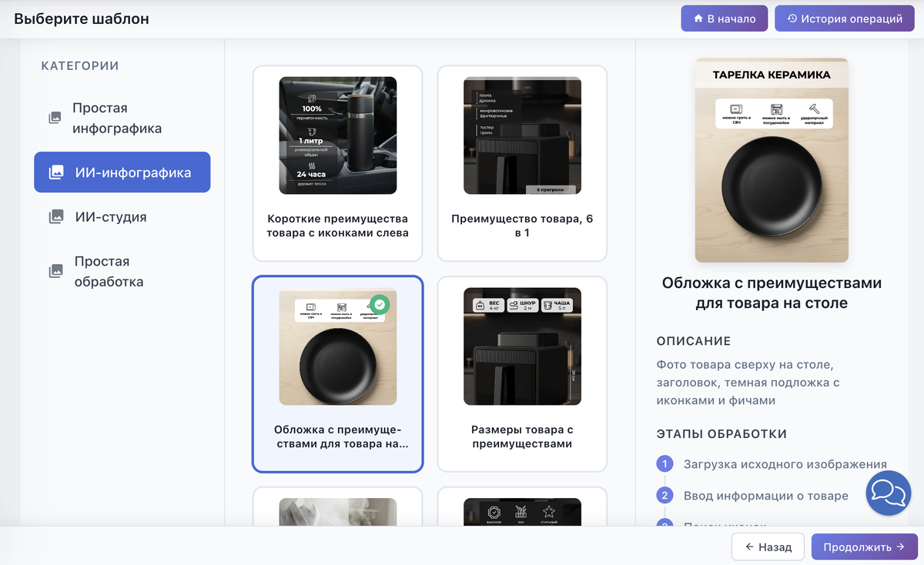Select ИИ-инфографика category
The height and width of the screenshot is (565, 924).
point(122,172)
